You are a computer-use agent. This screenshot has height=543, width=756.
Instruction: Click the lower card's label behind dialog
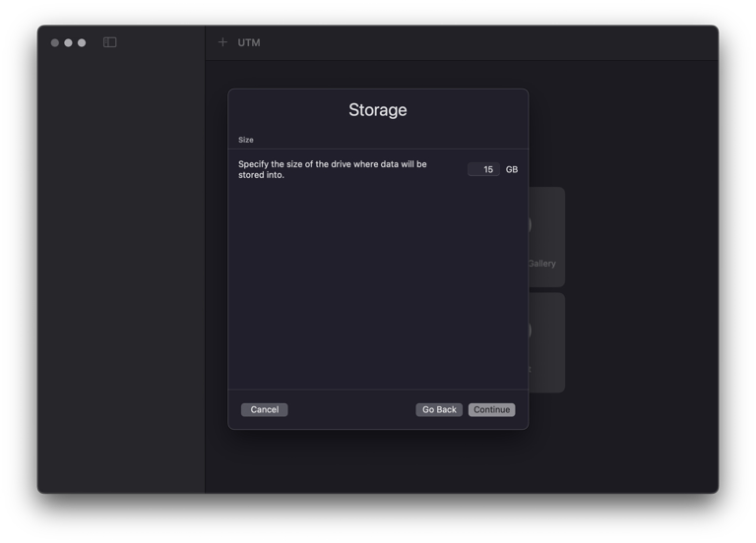(x=530, y=370)
